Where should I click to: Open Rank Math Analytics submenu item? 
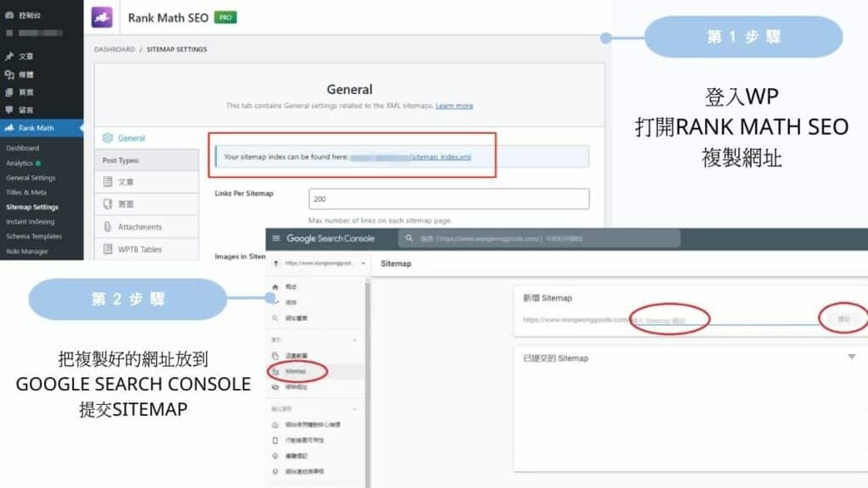(19, 164)
